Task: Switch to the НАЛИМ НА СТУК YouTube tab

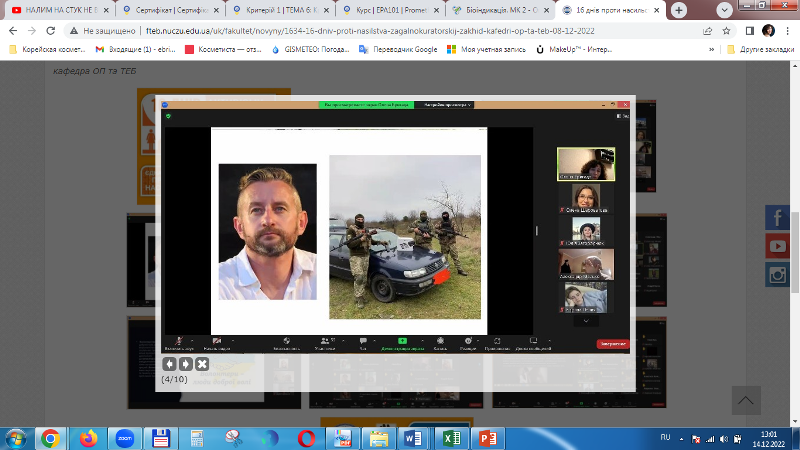Action: 59,10
